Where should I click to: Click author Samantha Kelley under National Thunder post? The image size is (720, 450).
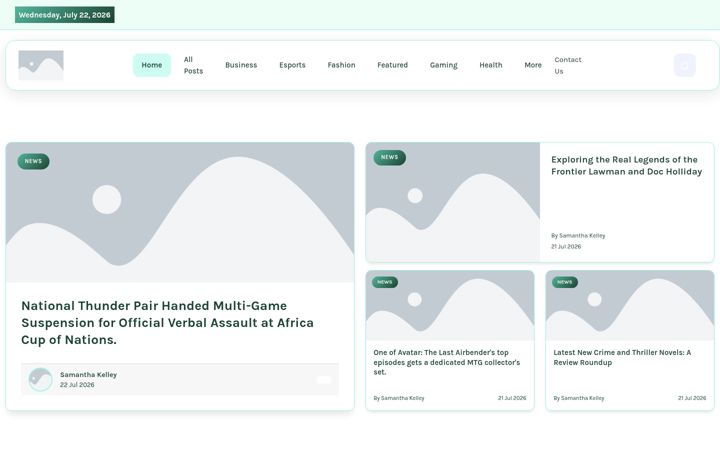coord(89,375)
